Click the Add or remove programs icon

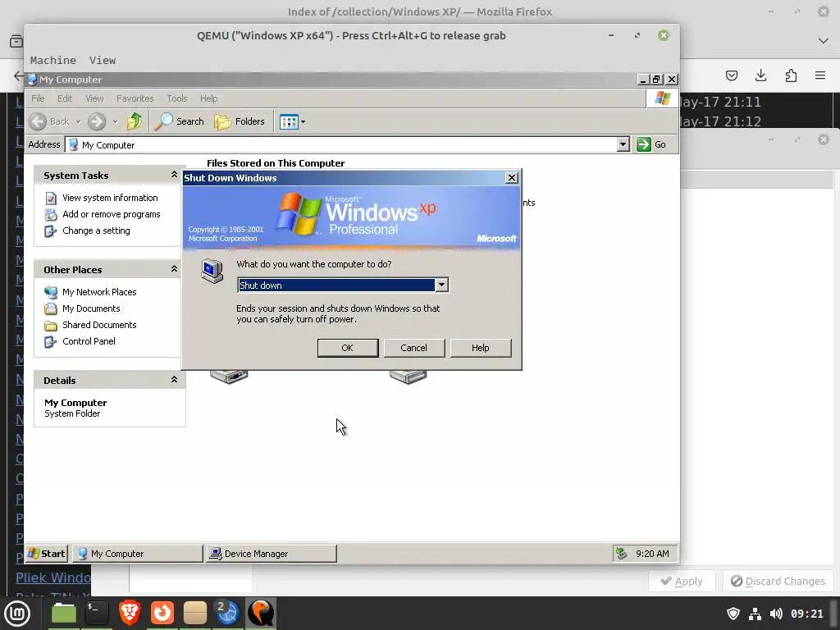click(51, 215)
